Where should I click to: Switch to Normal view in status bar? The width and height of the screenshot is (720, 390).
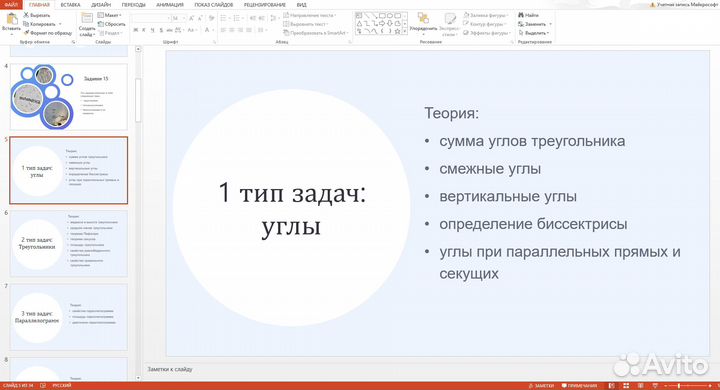(612, 386)
